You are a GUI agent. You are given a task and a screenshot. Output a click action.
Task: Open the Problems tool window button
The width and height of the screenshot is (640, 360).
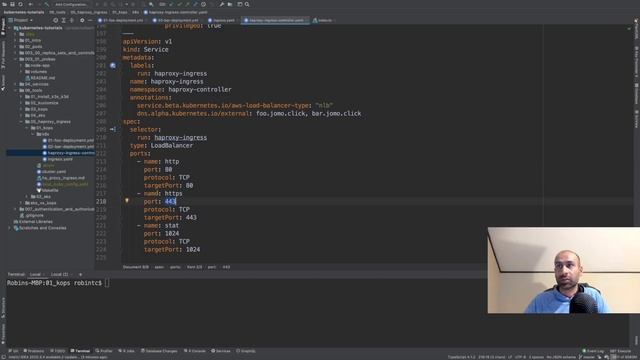(x=33, y=351)
